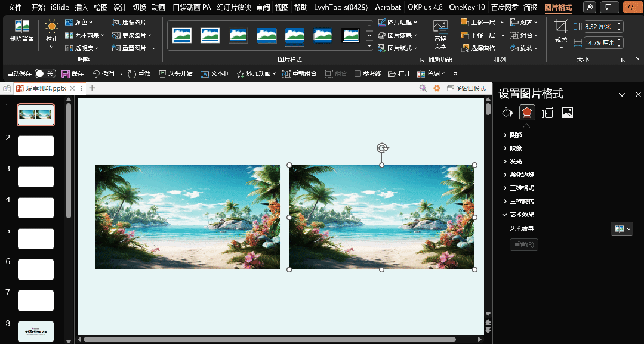This screenshot has height=344, width=644.
Task: Open the iSlide ribbon tab
Action: pyautogui.click(x=60, y=7)
